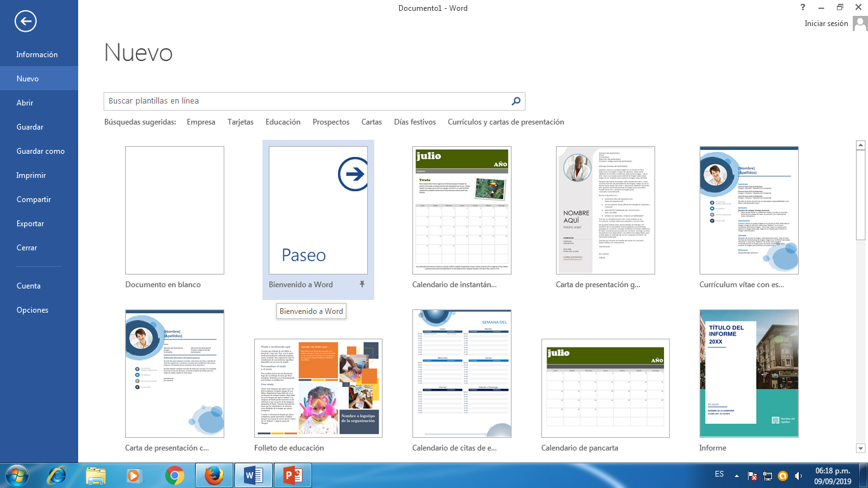Viewport: 868px width, 488px height.
Task: Click the ES language indicator
Action: click(719, 475)
